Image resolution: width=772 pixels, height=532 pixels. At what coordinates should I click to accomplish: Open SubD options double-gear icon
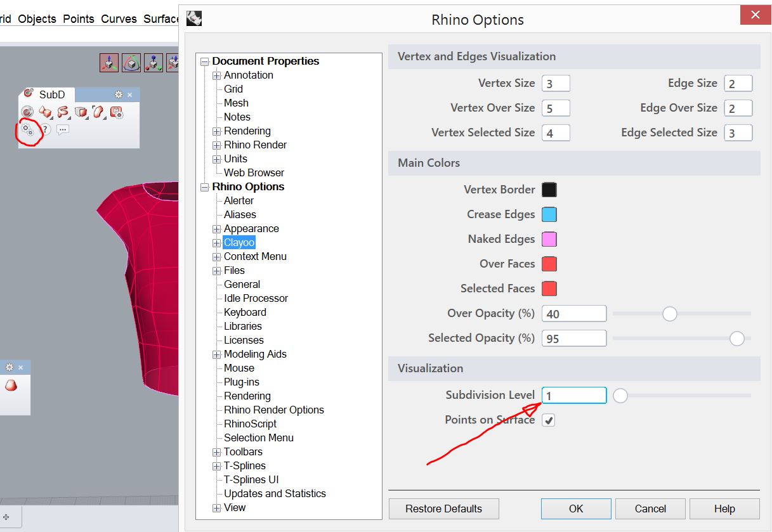(x=27, y=129)
